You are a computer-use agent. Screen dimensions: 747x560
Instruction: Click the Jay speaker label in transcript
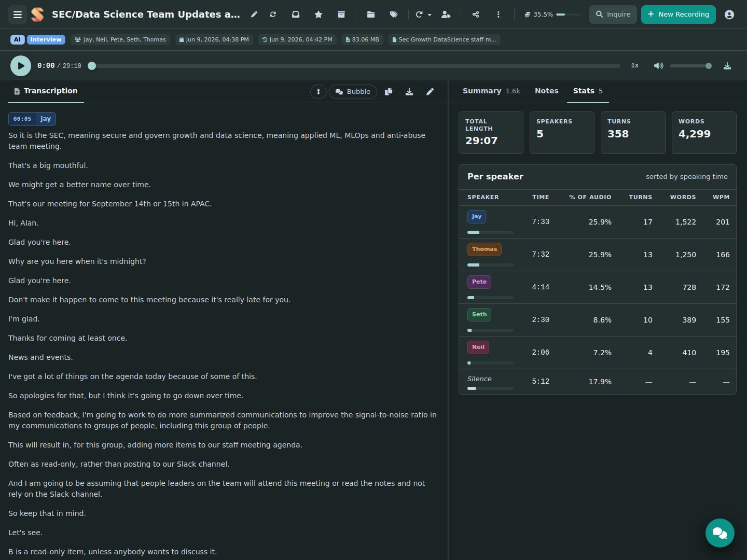pos(46,119)
